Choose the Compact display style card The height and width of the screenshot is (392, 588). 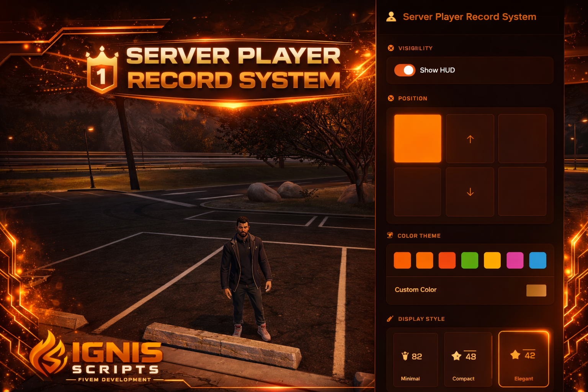pos(468,359)
